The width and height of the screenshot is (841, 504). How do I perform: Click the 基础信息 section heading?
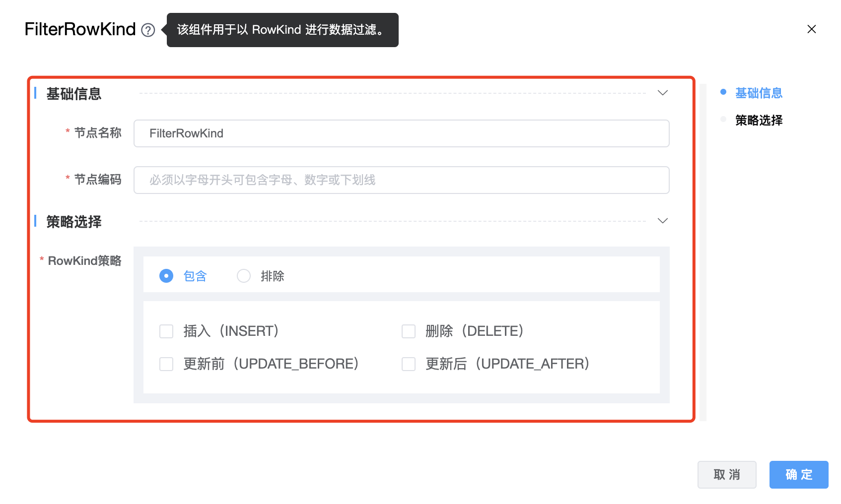[x=74, y=94]
